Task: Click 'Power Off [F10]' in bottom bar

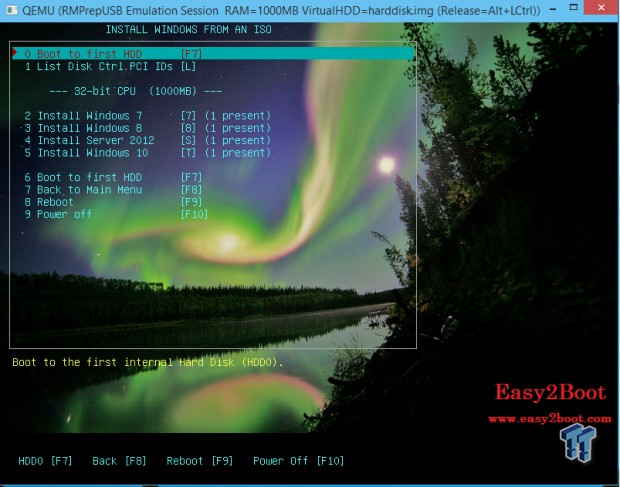Action: tap(299, 461)
